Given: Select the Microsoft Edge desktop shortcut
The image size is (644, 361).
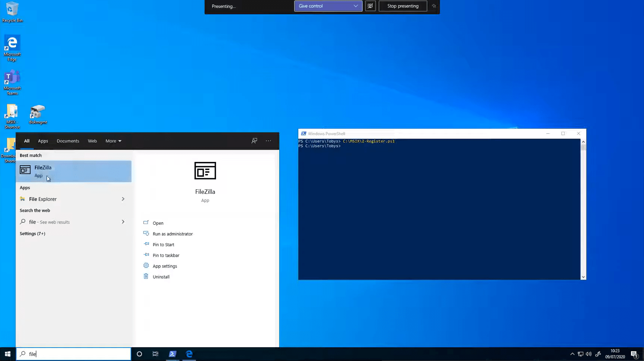Looking at the screenshot, I should [12, 49].
